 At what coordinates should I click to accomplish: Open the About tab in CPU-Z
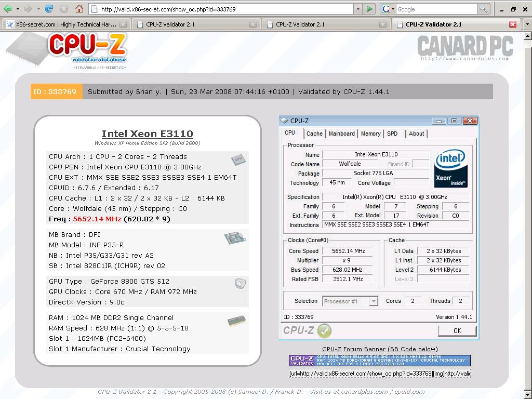click(416, 134)
